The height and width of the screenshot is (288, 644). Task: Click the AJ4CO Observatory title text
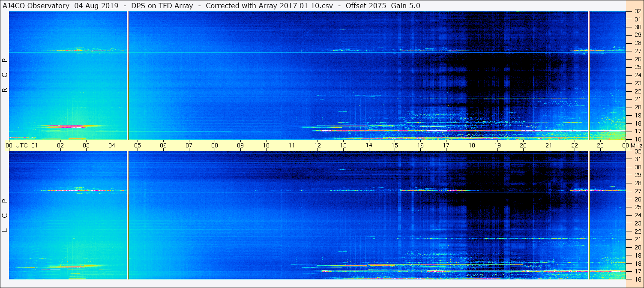pyautogui.click(x=36, y=6)
